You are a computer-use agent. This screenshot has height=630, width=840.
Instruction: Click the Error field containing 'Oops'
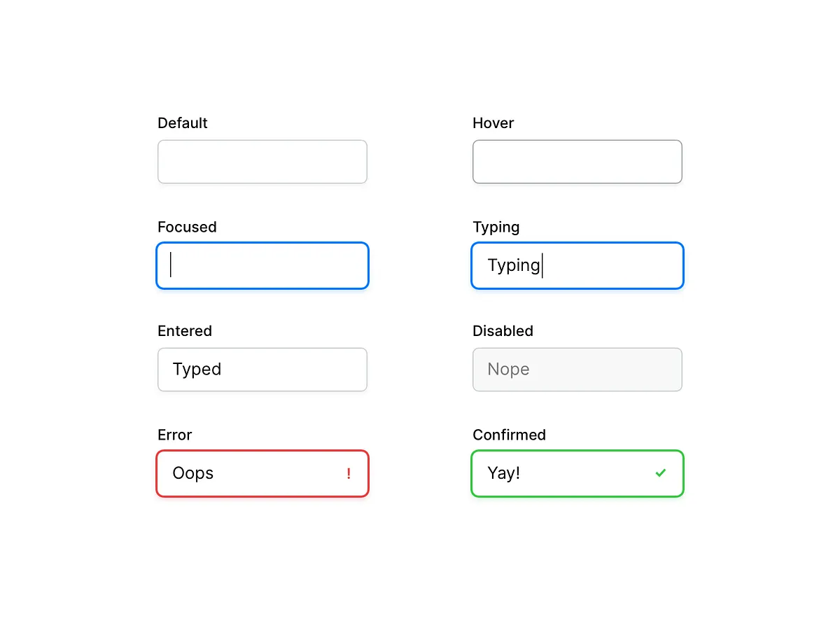(262, 473)
